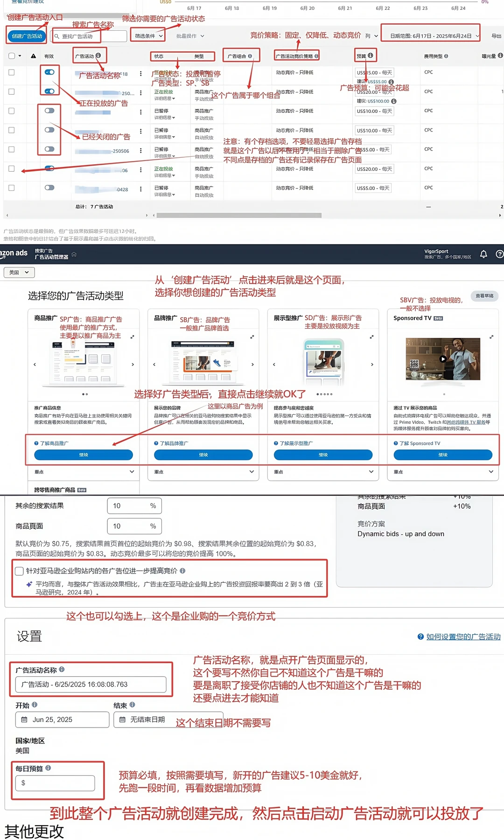Image resolution: width=504 pixels, height=840 pixels.
Task: Click the home icon next to 广告活动管理器
Action: (74, 254)
